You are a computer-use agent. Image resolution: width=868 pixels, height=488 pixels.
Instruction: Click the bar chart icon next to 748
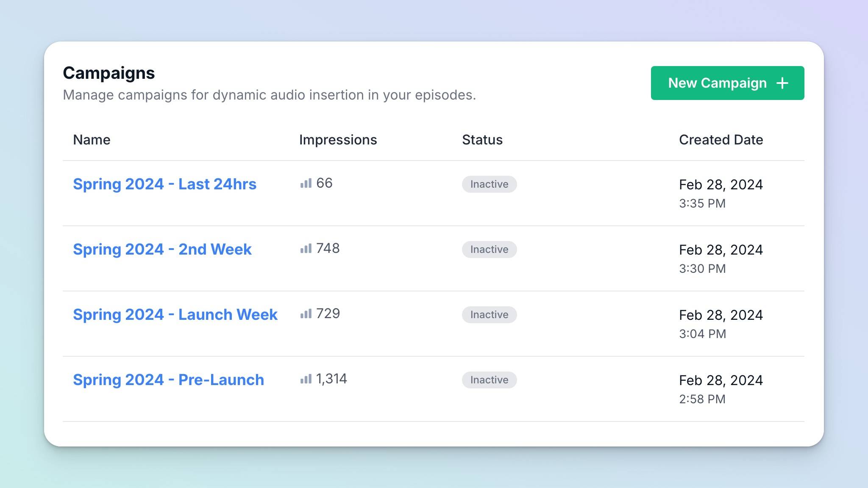tap(306, 249)
